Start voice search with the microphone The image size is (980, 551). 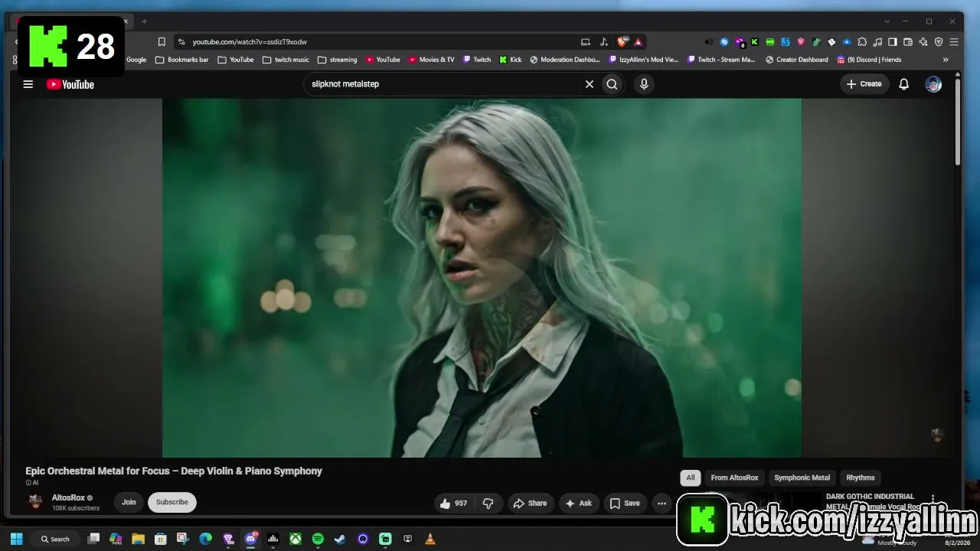(x=644, y=84)
